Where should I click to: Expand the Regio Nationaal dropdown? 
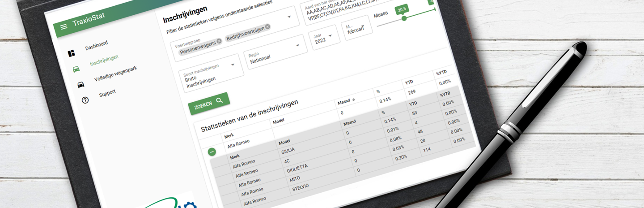[x=297, y=45]
